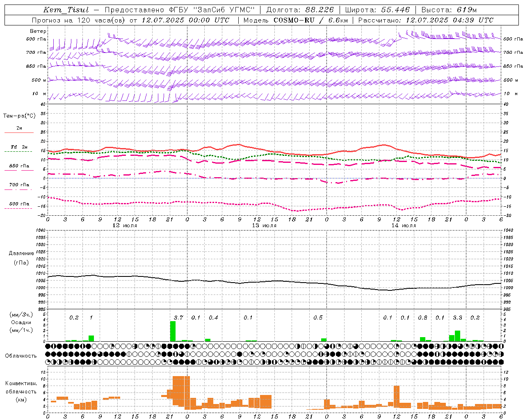This screenshot has width=525, height=420.
Task: Click the 12 июля date label
Action: pyautogui.click(x=125, y=226)
